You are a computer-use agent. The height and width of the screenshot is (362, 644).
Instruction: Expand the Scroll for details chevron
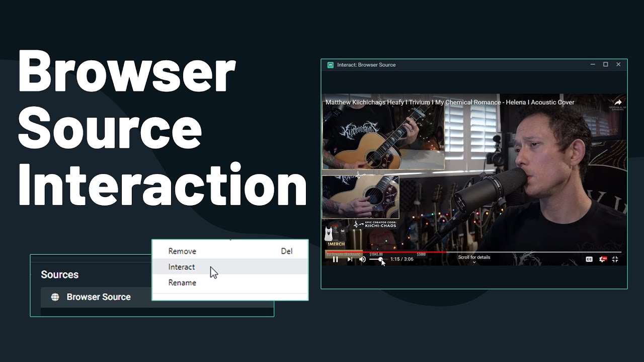(x=473, y=262)
